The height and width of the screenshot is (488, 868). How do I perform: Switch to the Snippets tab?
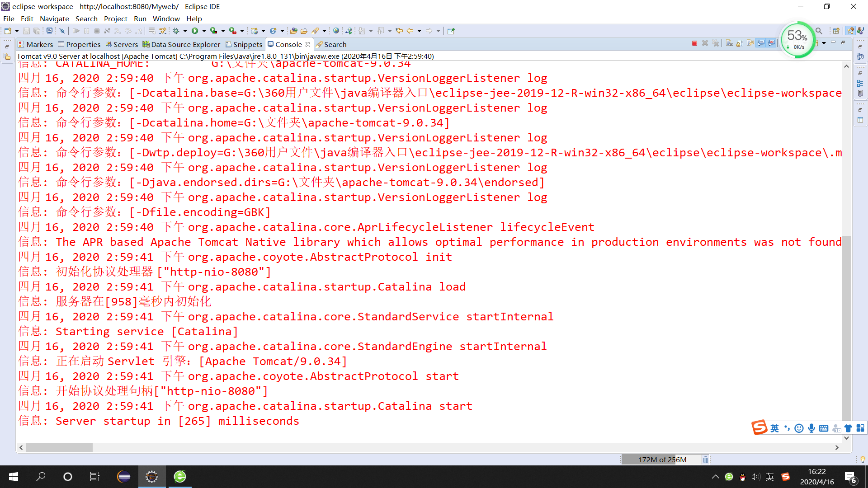(244, 44)
